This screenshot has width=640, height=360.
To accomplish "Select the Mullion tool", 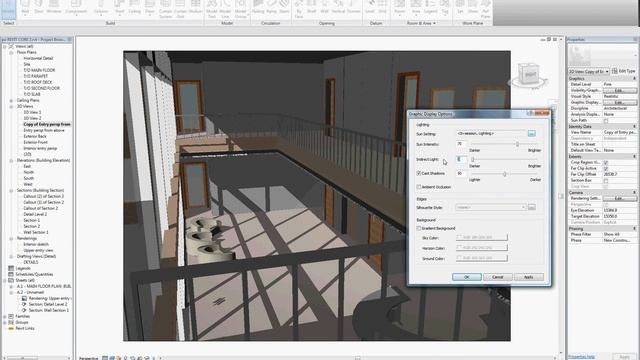I will point(196,8).
